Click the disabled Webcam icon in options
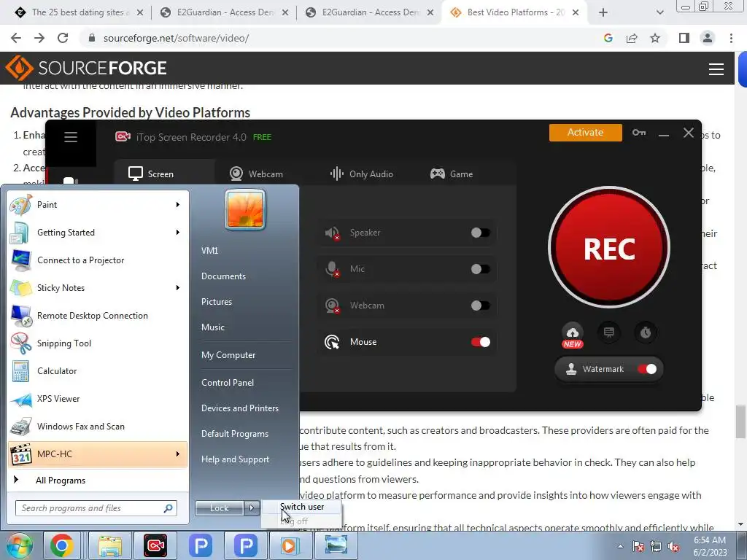This screenshot has width=747, height=560. click(332, 306)
